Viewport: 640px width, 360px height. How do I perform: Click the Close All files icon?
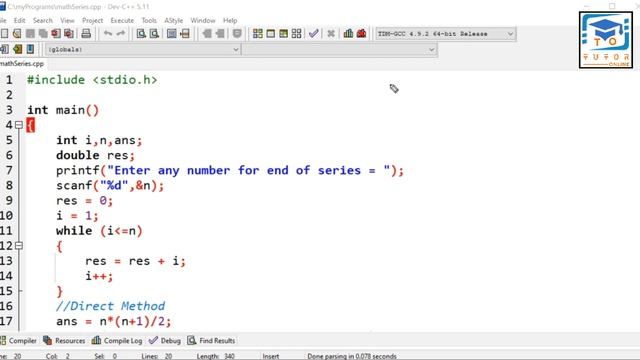click(69, 33)
